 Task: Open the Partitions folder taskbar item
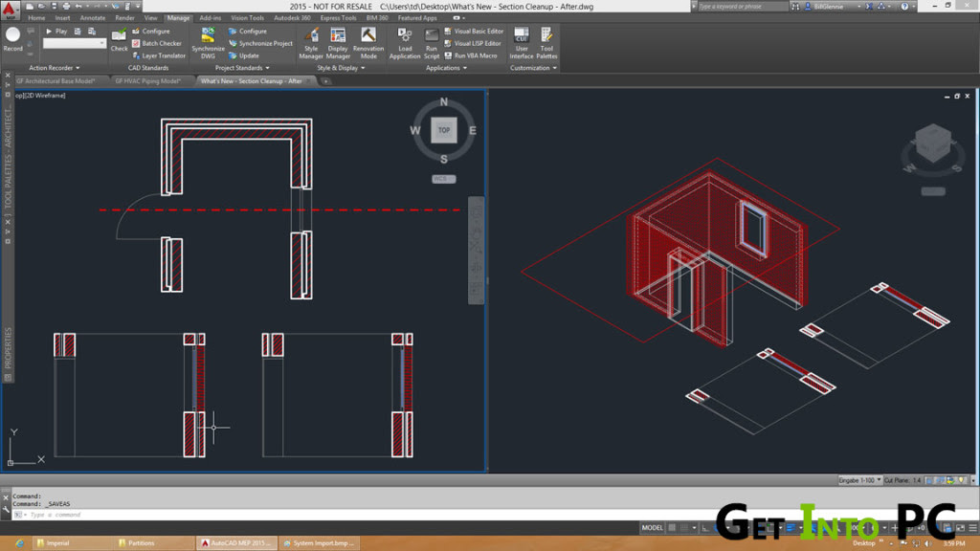(154, 543)
